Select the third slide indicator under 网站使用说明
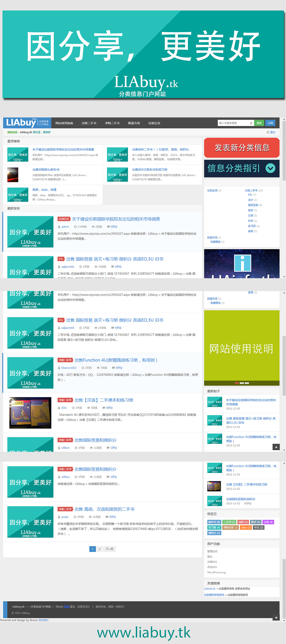 click(247, 383)
